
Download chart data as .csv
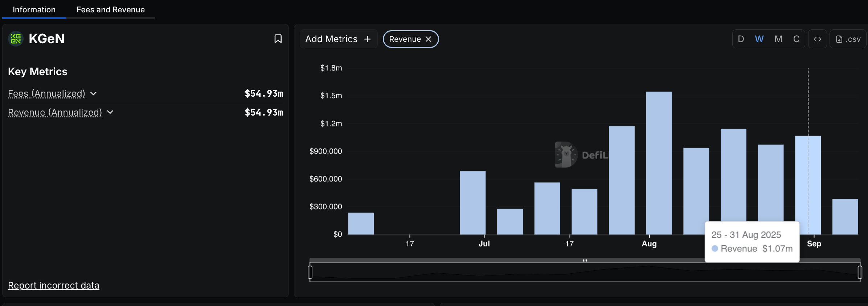pyautogui.click(x=848, y=39)
